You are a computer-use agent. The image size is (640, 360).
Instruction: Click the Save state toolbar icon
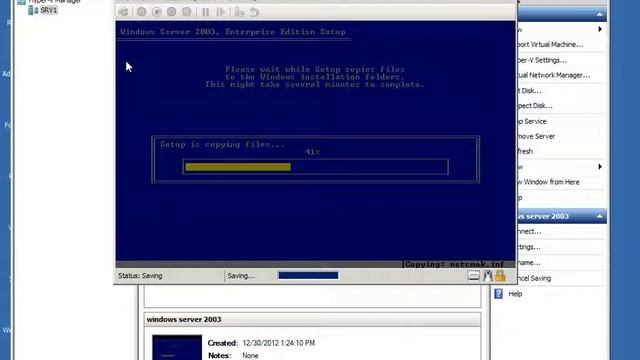point(187,12)
